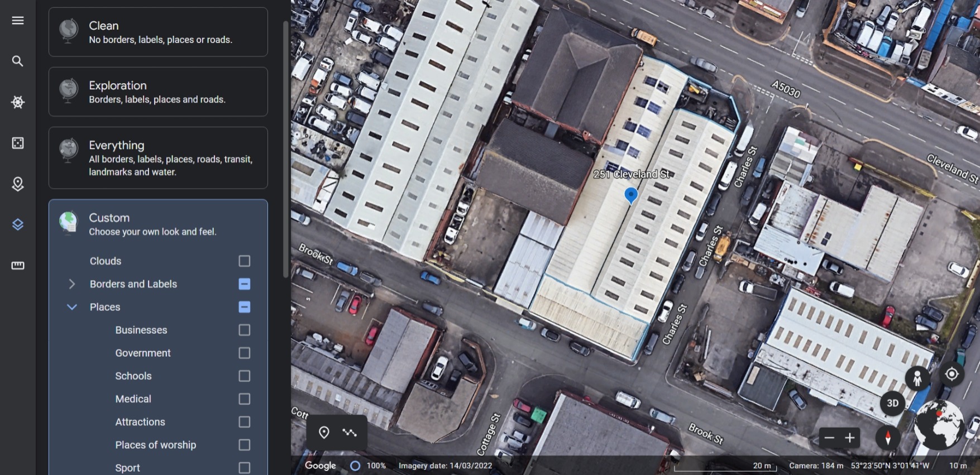Open Street View pegman
Image resolution: width=980 pixels, height=475 pixels.
(x=917, y=379)
